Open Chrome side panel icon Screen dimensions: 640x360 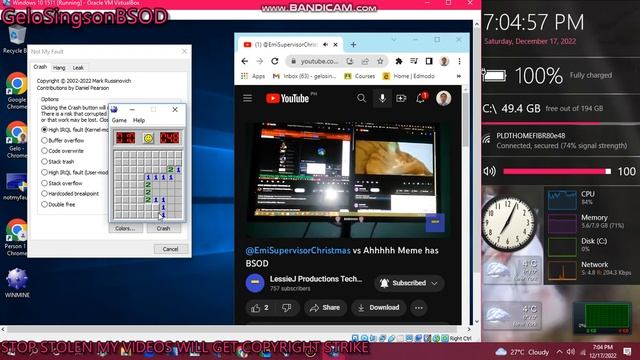pyautogui.click(x=429, y=61)
